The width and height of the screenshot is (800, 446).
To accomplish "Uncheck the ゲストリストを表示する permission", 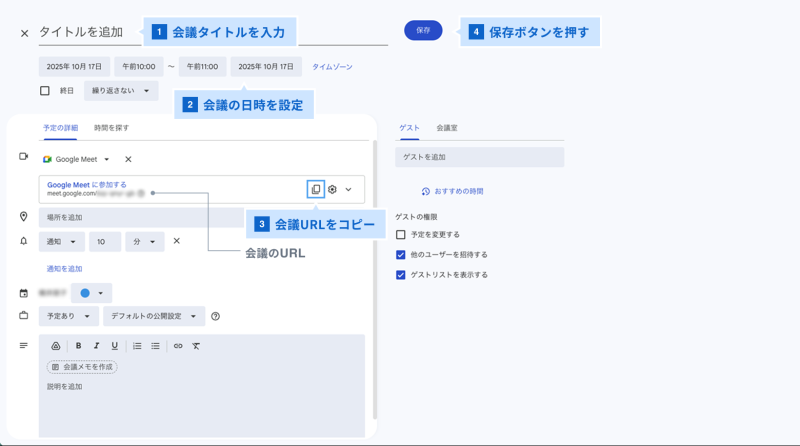I will pos(401,275).
